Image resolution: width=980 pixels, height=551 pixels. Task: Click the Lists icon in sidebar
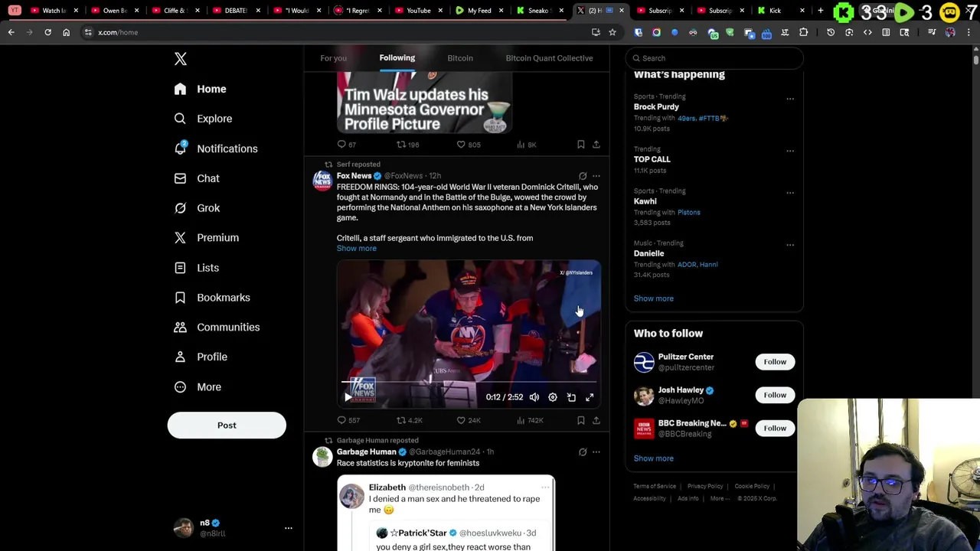point(180,268)
